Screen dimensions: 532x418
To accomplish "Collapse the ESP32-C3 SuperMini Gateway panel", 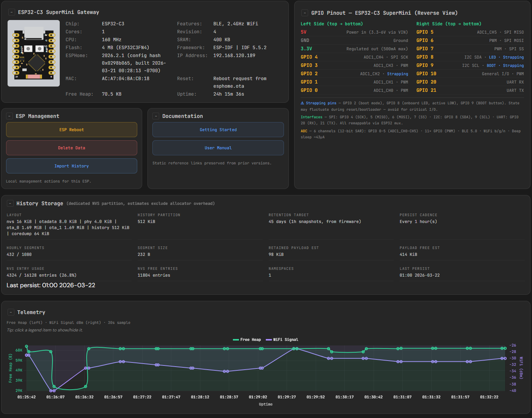I will 12,12.
